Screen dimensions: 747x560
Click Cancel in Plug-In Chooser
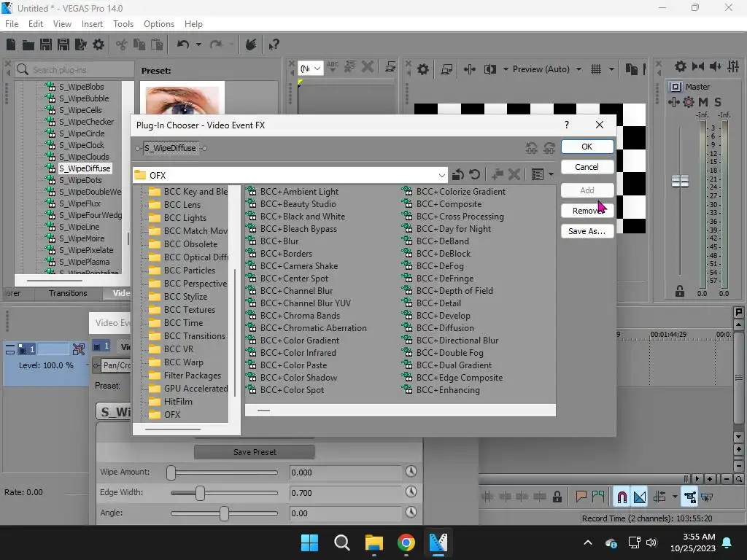tap(587, 167)
